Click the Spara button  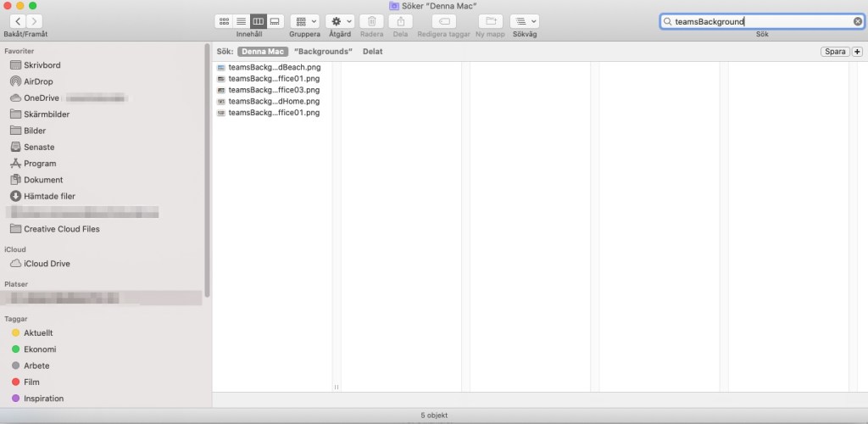[835, 52]
